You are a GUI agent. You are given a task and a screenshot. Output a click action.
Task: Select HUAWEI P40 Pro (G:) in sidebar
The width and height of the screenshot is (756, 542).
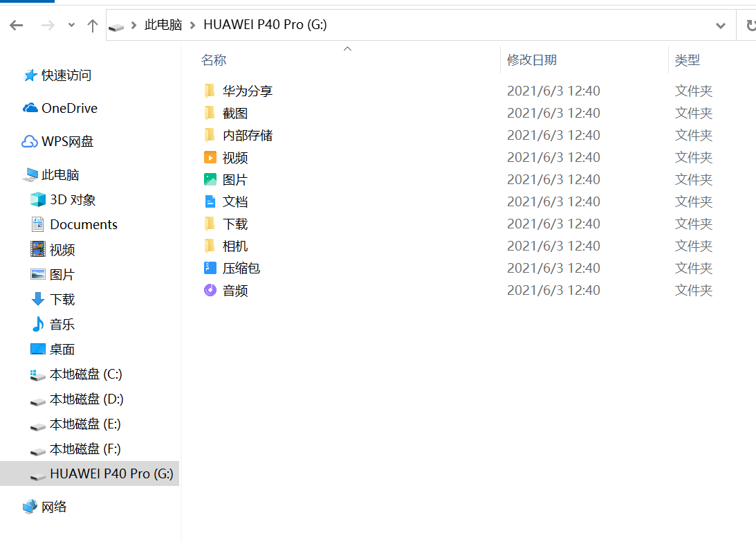pos(112,474)
